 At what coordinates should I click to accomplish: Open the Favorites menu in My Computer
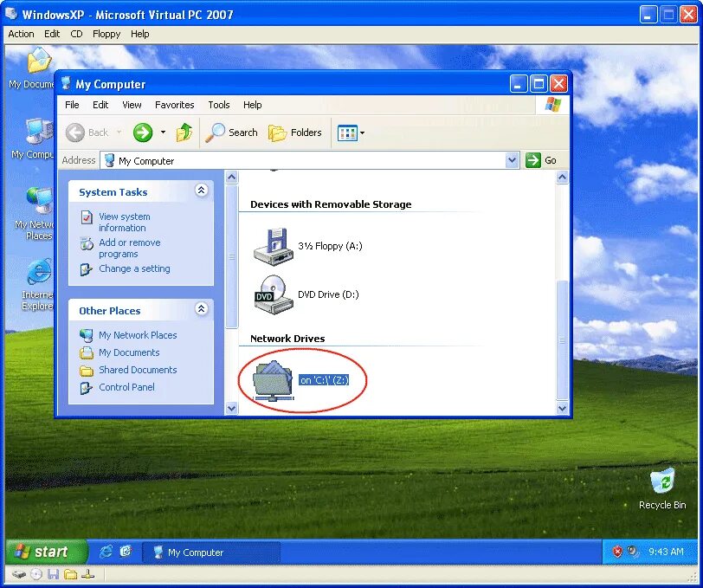tap(174, 105)
